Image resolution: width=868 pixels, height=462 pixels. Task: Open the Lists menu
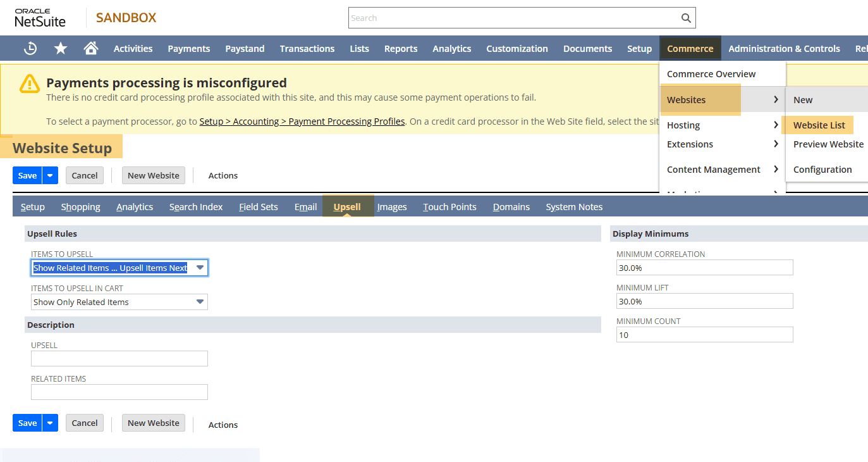tap(359, 48)
